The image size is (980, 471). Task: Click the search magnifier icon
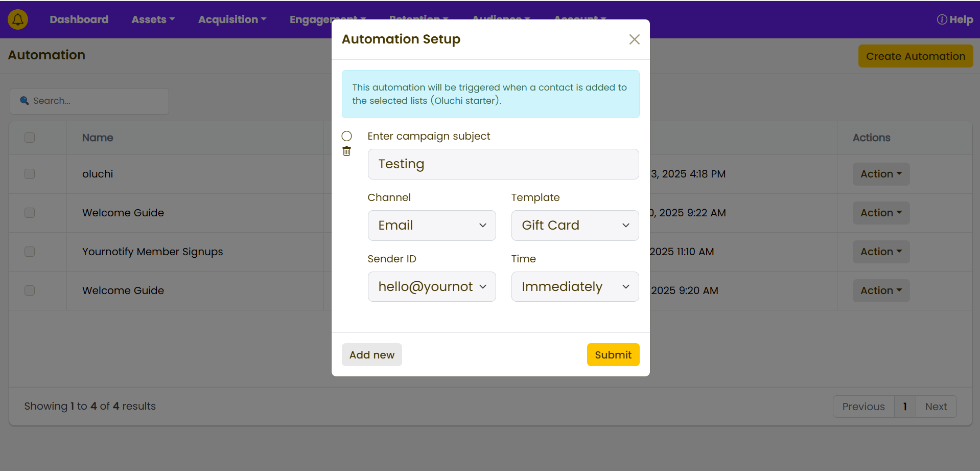pos(24,101)
